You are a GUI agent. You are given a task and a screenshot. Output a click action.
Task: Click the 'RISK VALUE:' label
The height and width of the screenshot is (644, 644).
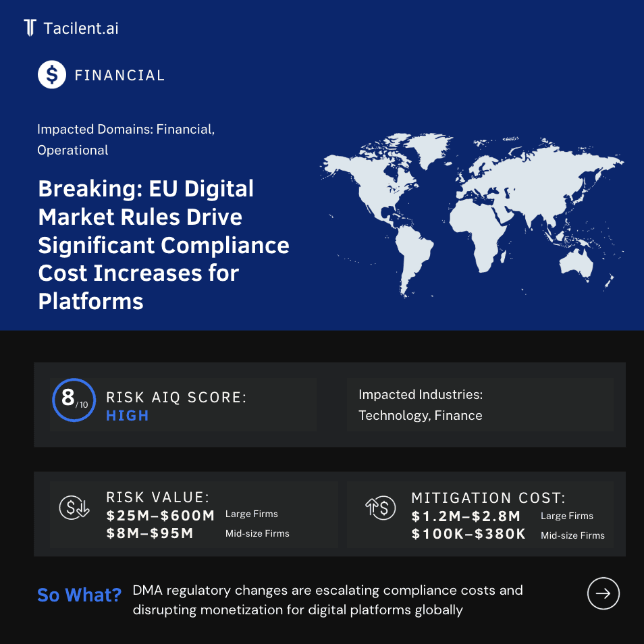[158, 497]
